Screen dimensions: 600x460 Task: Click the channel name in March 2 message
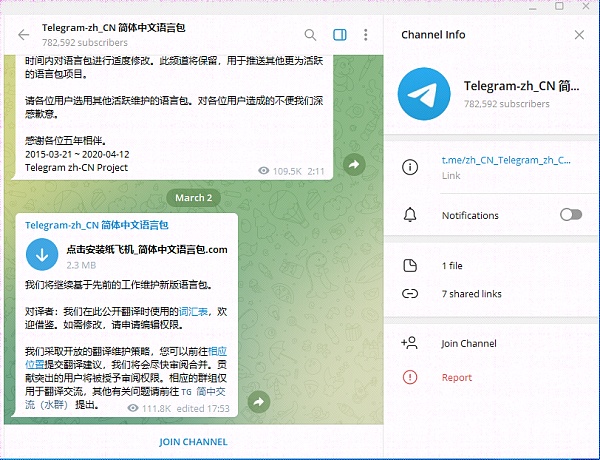(97, 225)
